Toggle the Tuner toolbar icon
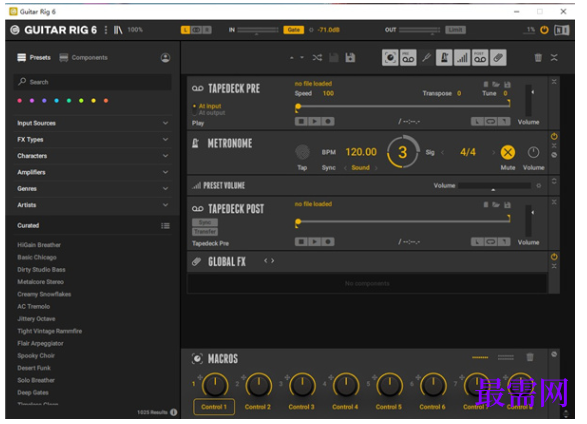This screenshot has height=424, width=587. point(426,58)
